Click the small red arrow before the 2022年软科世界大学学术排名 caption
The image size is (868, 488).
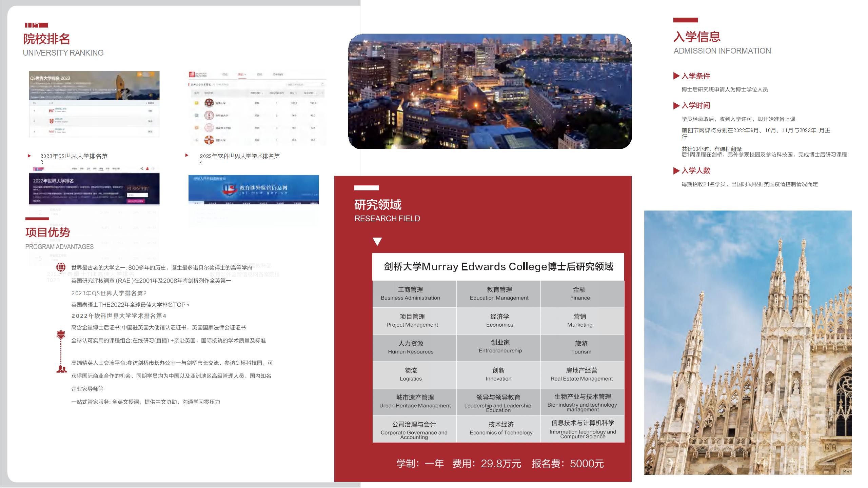coord(187,155)
